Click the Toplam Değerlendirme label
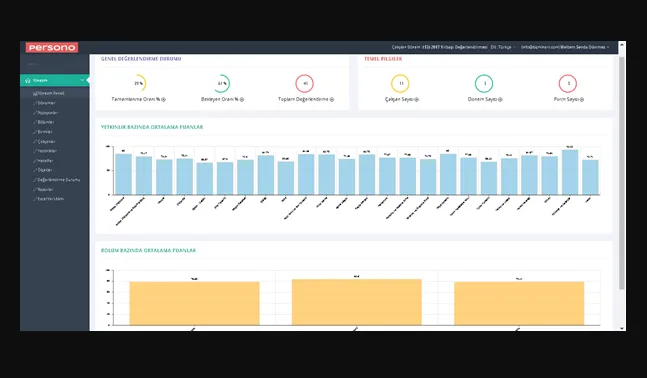Screen dimensions: 647x378 [x=303, y=99]
